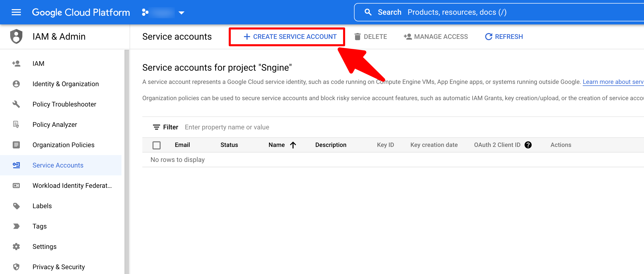
Task: Click the Policy Analyzer document icon
Action: 16,125
